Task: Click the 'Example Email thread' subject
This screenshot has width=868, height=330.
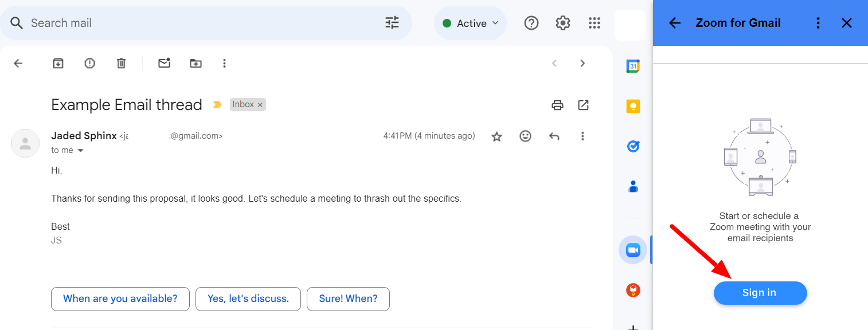Action: tap(127, 105)
